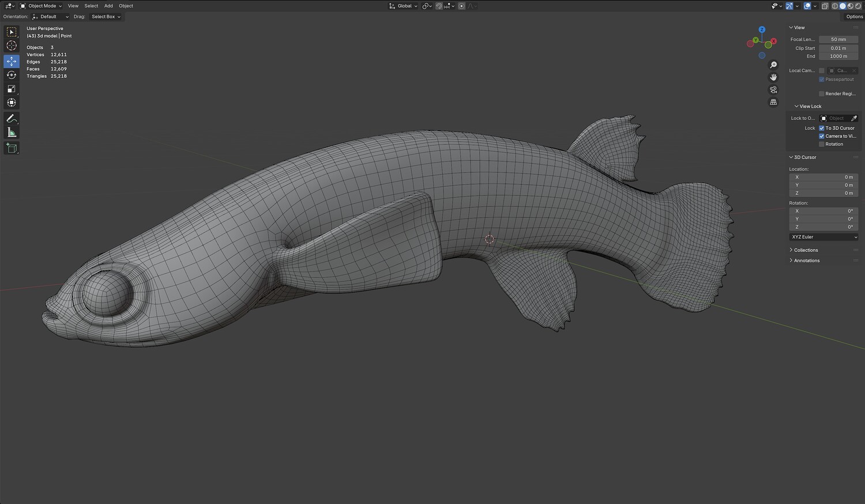
Task: Open the Add menu
Action: coord(108,6)
